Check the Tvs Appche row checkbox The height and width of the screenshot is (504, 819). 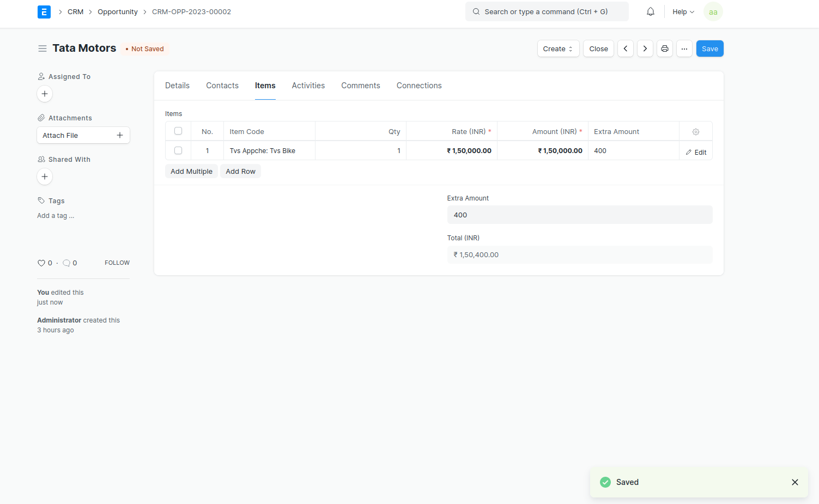point(178,150)
